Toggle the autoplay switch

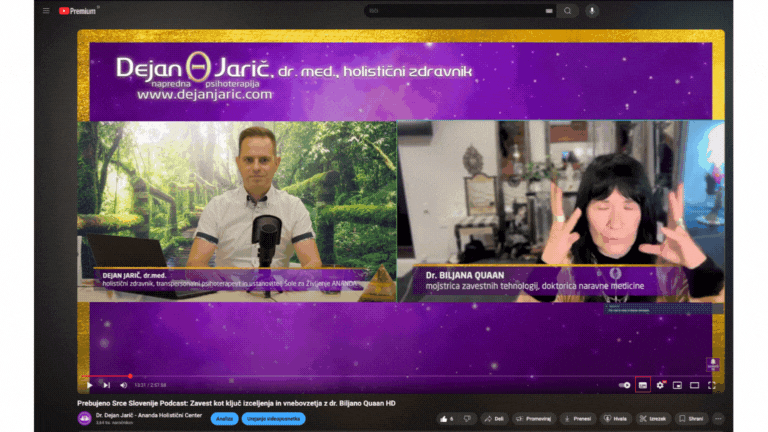point(625,385)
